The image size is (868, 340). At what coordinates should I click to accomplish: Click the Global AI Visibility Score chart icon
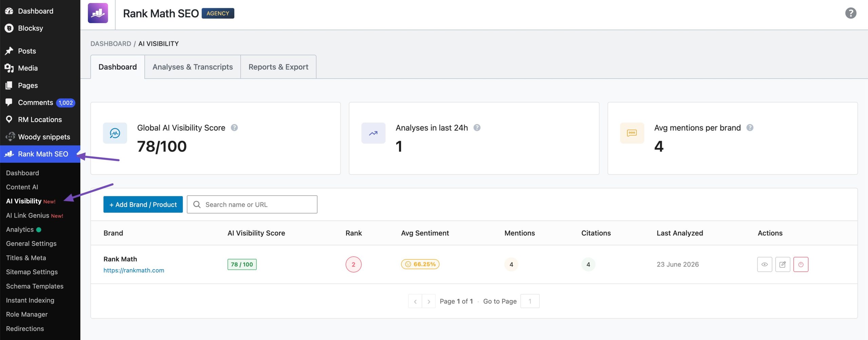coord(115,133)
